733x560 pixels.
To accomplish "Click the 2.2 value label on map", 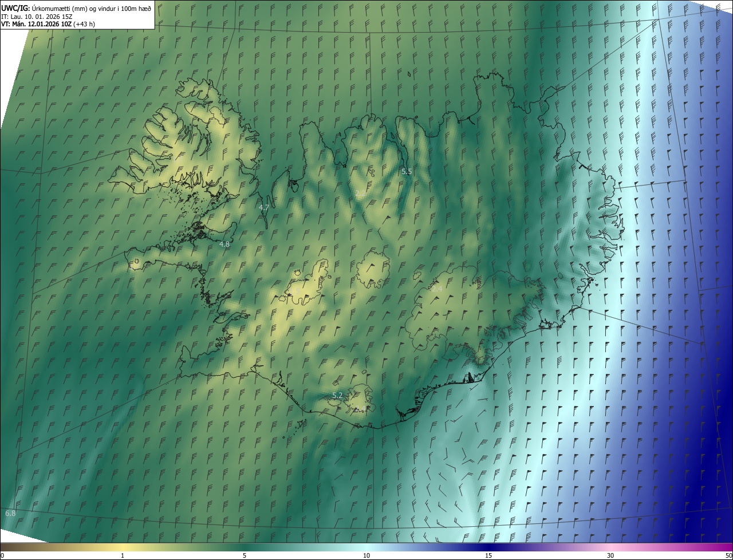I will pyautogui.click(x=360, y=194).
